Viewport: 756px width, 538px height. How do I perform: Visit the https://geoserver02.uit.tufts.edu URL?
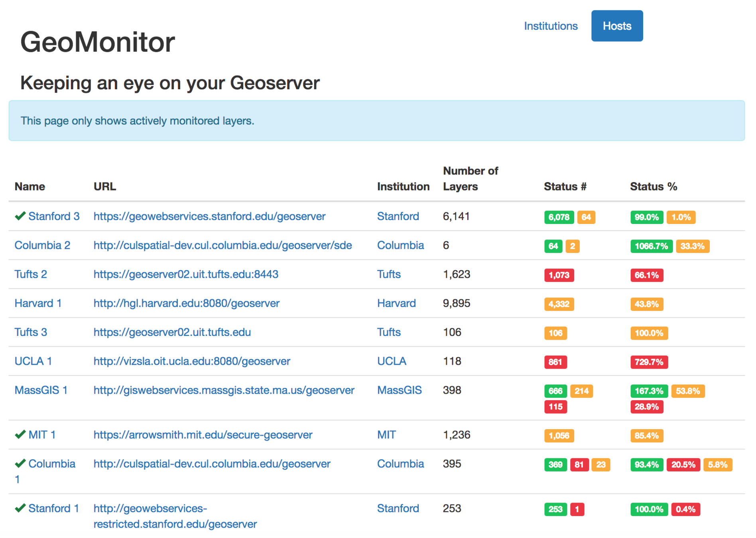(172, 332)
